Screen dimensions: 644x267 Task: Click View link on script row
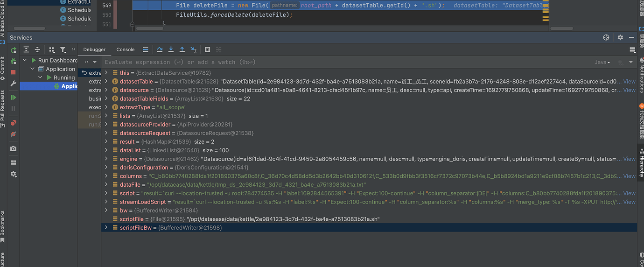(x=629, y=193)
